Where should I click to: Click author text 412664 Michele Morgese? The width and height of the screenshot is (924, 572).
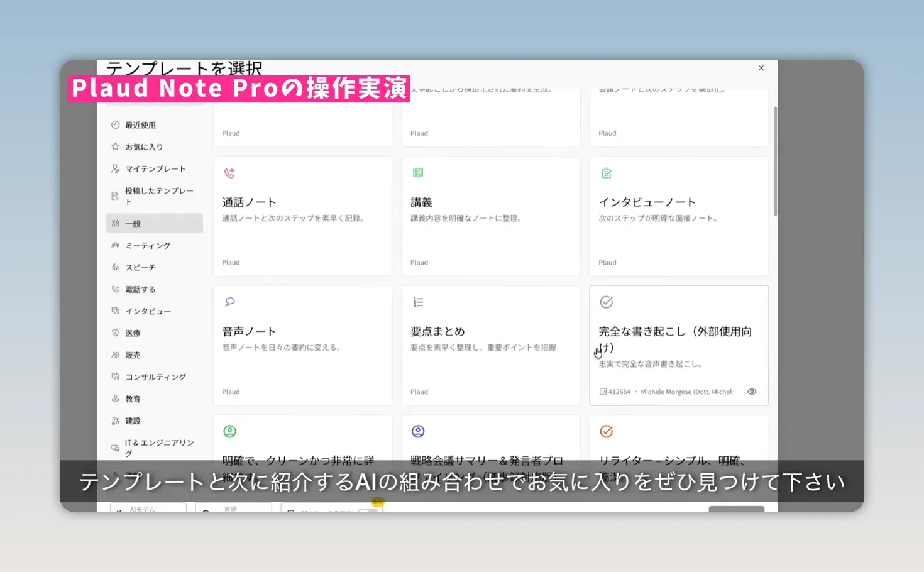(669, 392)
